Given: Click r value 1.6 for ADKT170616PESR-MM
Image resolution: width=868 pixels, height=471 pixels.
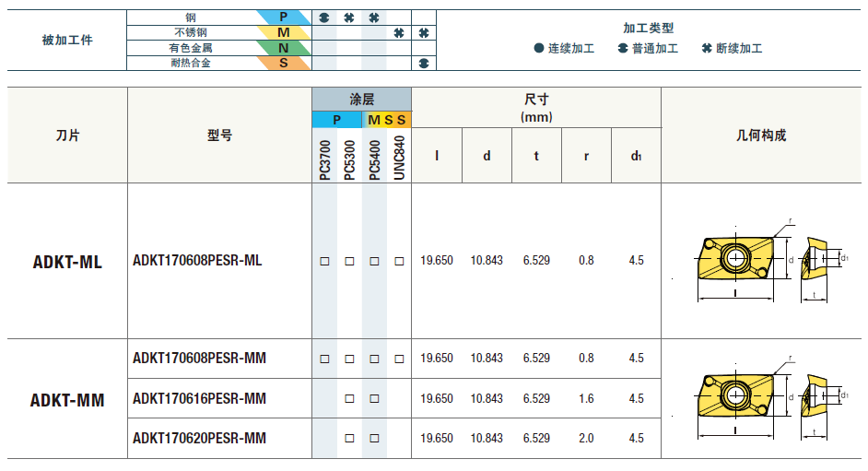Looking at the screenshot, I should (x=586, y=398).
